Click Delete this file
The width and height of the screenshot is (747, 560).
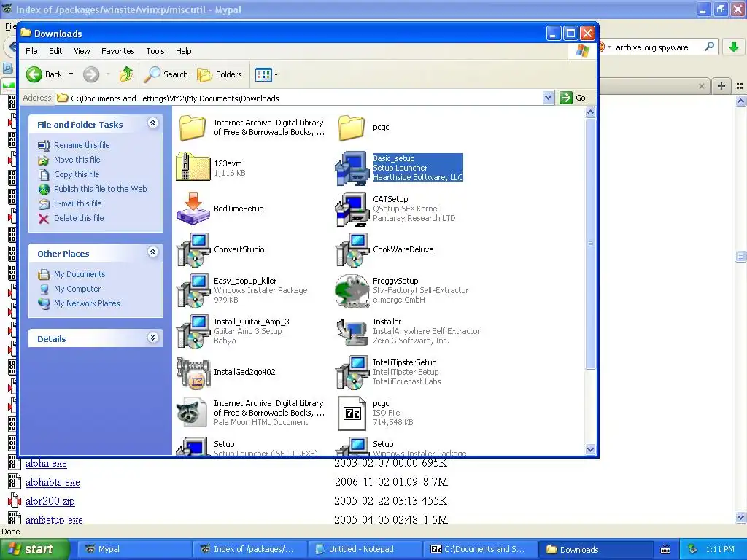point(79,218)
